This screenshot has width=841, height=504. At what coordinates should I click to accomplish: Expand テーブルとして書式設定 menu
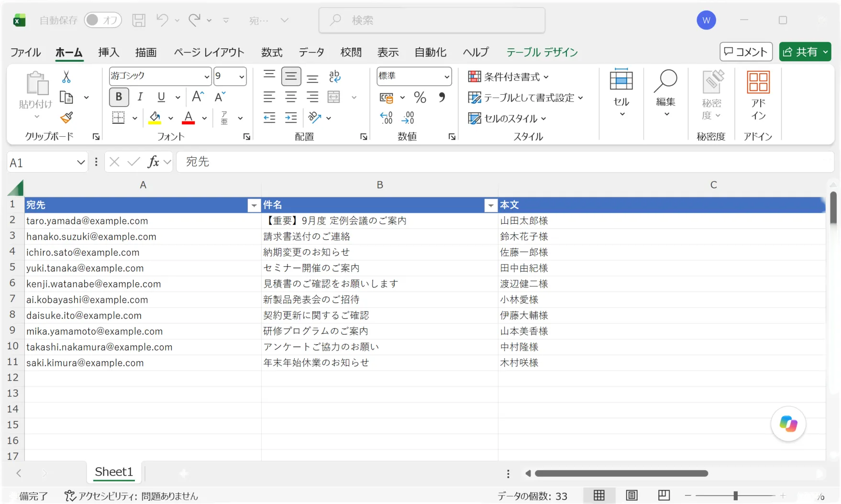click(526, 98)
